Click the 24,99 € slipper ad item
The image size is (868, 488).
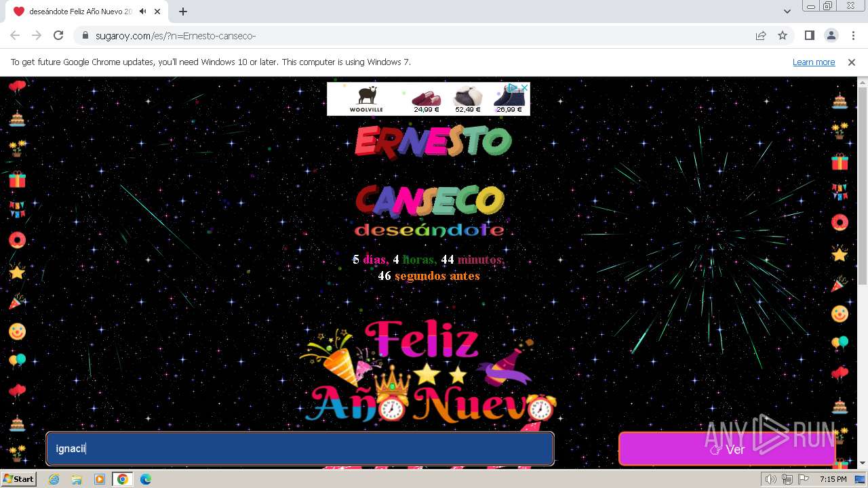click(x=427, y=100)
